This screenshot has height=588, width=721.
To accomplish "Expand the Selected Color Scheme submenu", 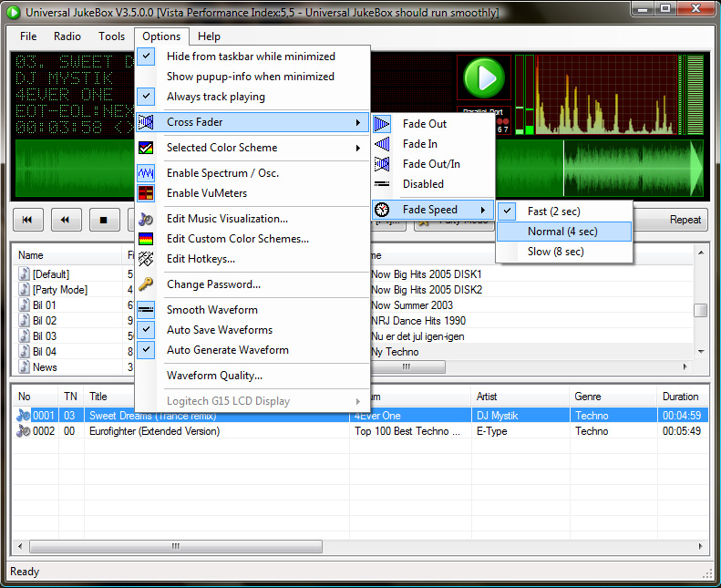I will (252, 148).
